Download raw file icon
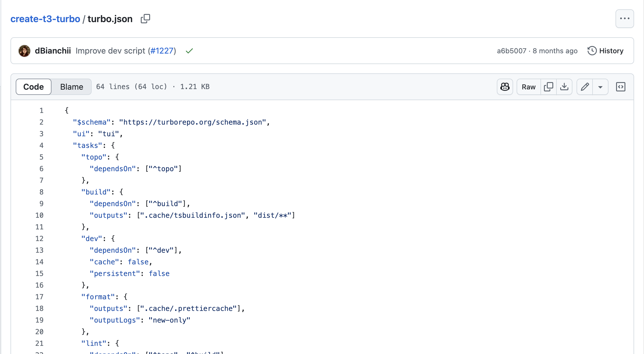Screen dimensions: 644x354 click(x=564, y=87)
